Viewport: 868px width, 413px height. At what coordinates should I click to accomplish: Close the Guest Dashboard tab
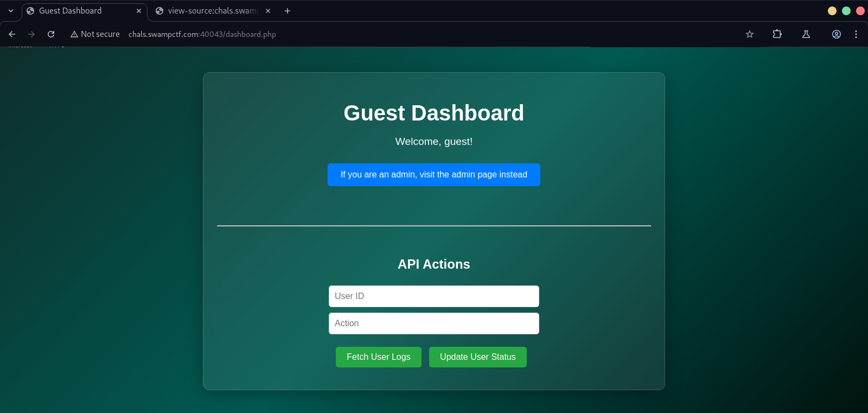point(139,11)
